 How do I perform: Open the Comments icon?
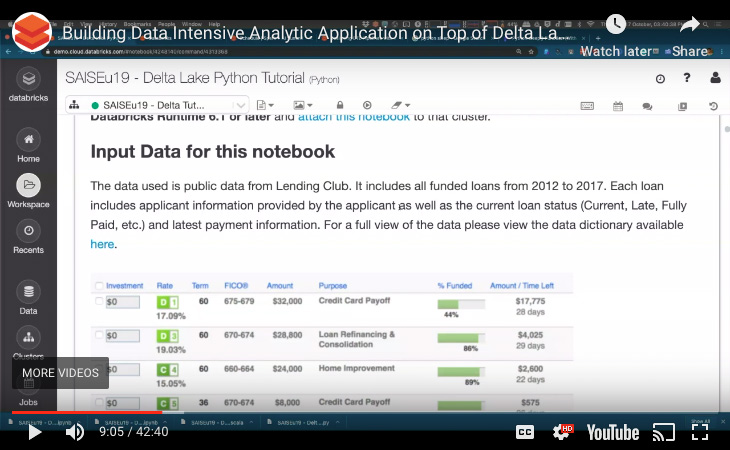coord(647,106)
